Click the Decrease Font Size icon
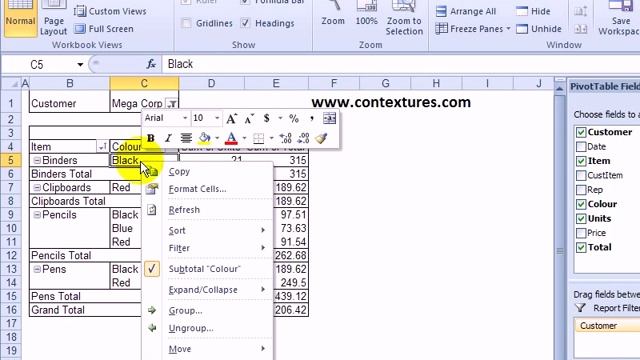640x360 pixels. pyautogui.click(x=249, y=119)
